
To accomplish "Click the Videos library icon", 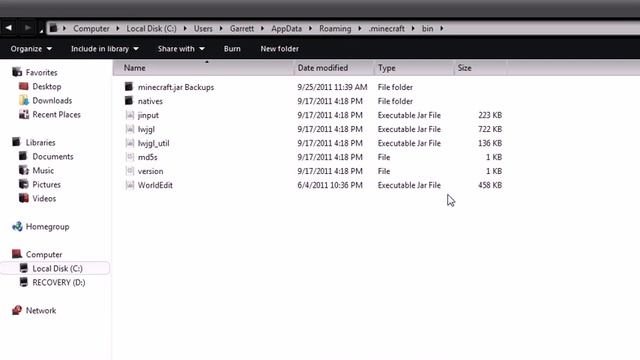I will 24,198.
